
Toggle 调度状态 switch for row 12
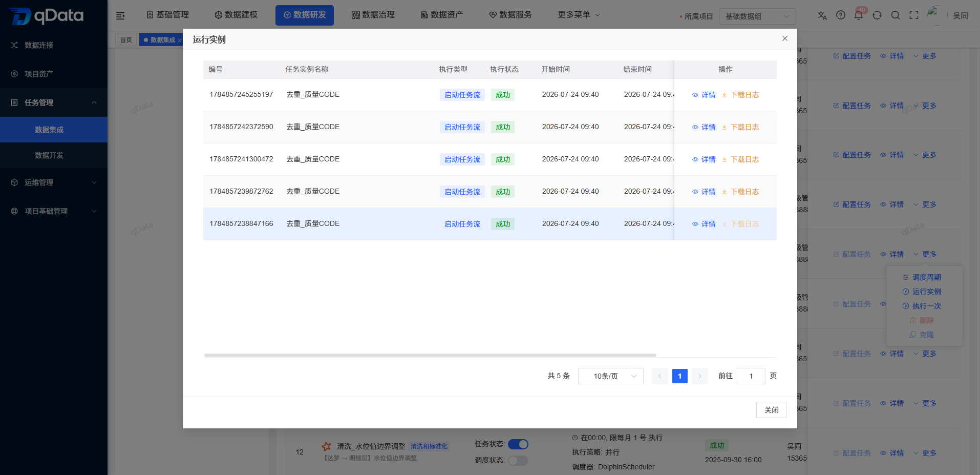(518, 461)
